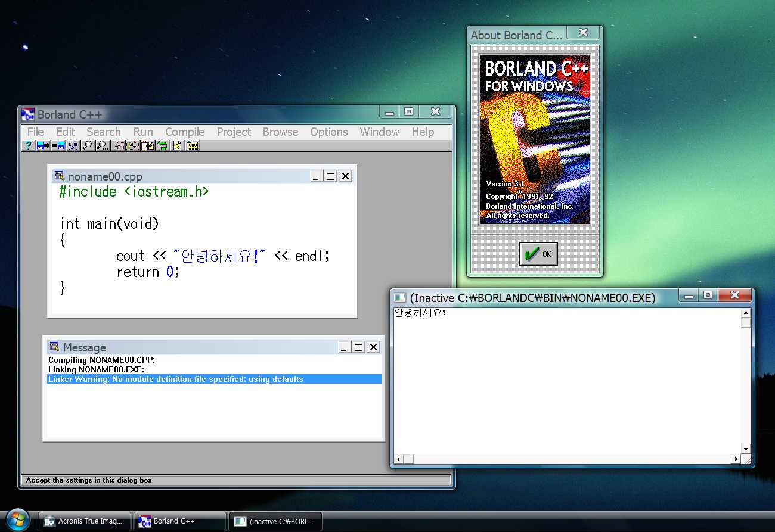
Task: Click the 'int main(void)' code line
Action: click(x=110, y=223)
